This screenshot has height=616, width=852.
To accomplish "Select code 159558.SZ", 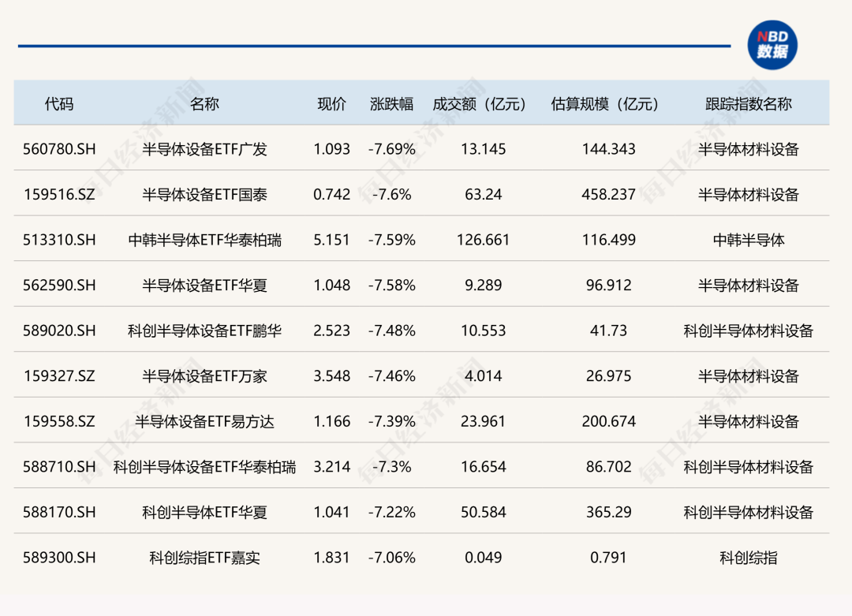I will coord(59,421).
